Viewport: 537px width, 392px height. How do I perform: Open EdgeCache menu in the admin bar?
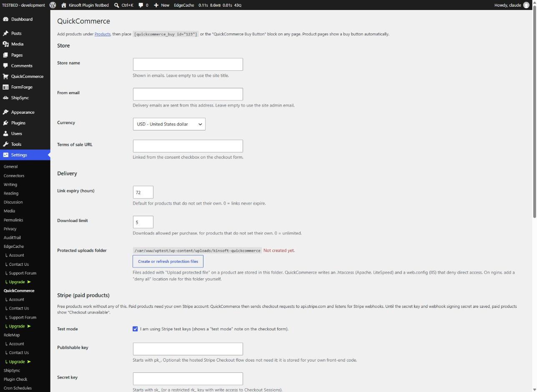coord(184,5)
